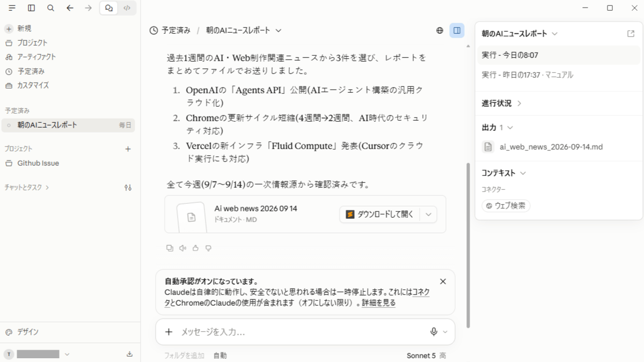Screen dimensions: 644x362
Task: Maximize the application window
Action: [610, 8]
